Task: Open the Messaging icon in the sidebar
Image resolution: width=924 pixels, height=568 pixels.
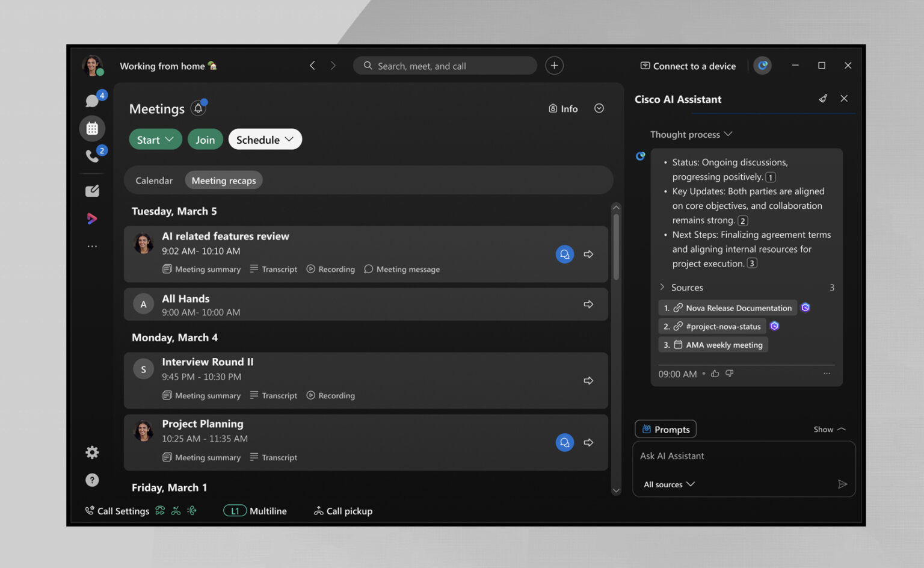Action: (92, 100)
